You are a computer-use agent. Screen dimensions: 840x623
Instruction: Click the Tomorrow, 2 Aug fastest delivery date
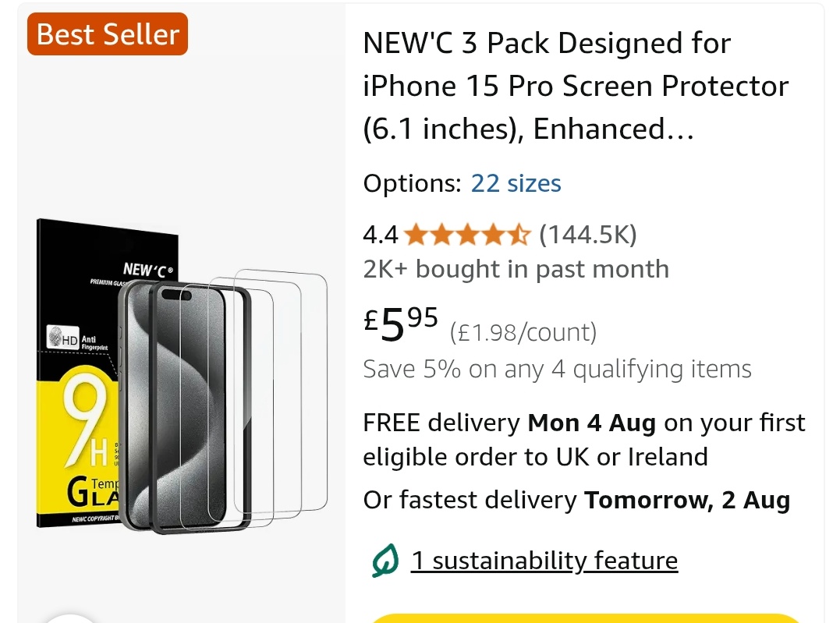pyautogui.click(x=687, y=501)
